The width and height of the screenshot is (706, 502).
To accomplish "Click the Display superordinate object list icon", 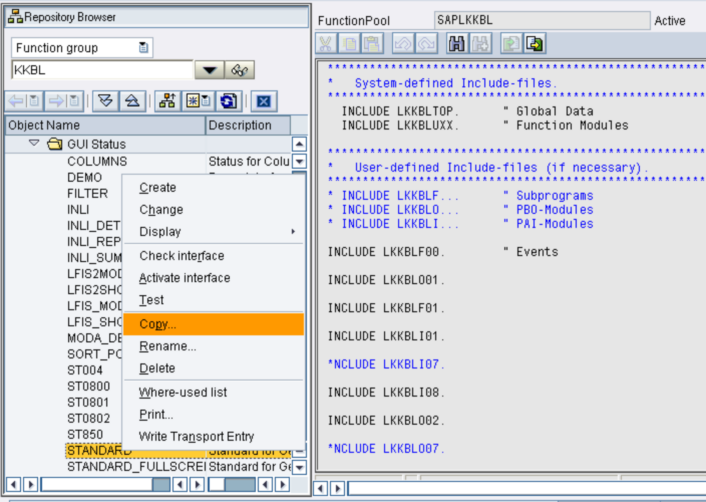I will 168,101.
